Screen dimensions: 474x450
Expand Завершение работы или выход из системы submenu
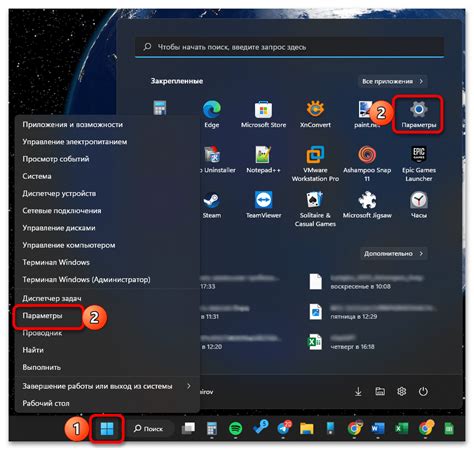click(x=107, y=386)
